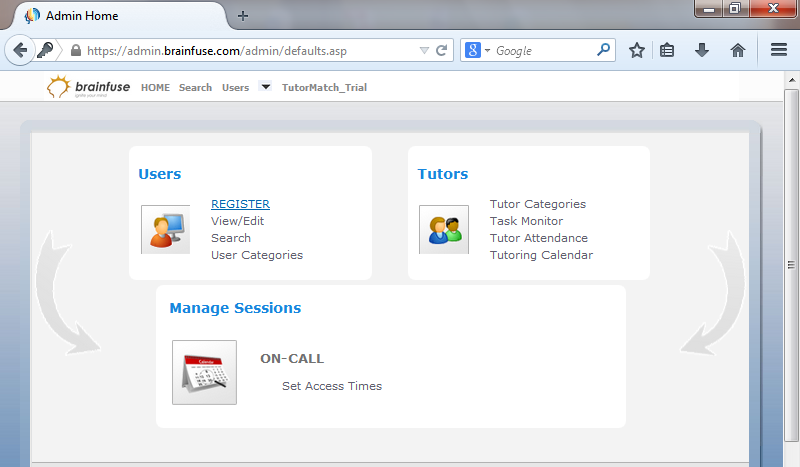The width and height of the screenshot is (800, 467).
Task: Click the Tutors two-people icon
Action: point(444,229)
